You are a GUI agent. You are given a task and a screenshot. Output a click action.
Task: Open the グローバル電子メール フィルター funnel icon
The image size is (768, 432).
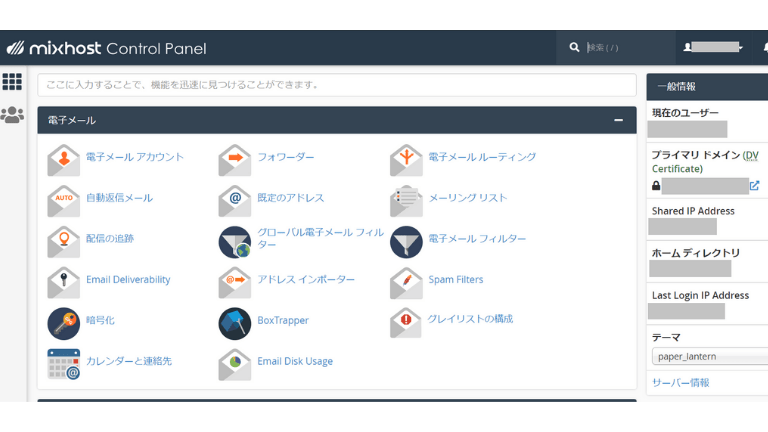(x=235, y=241)
